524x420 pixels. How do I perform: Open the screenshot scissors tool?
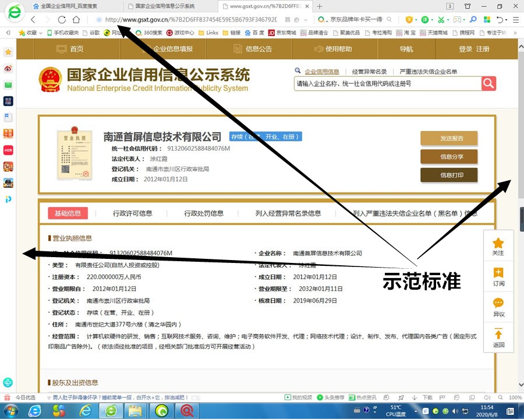tap(441, 20)
